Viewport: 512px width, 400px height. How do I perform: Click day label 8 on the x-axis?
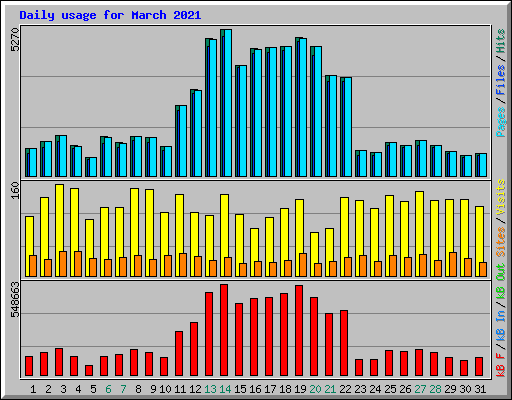pos(138,389)
